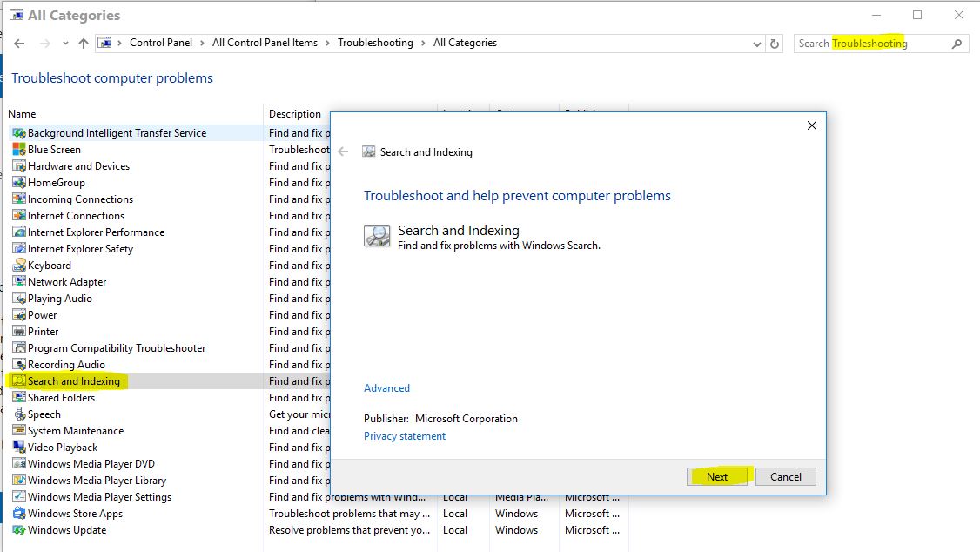Open the Keyboard troubleshooter

[50, 265]
